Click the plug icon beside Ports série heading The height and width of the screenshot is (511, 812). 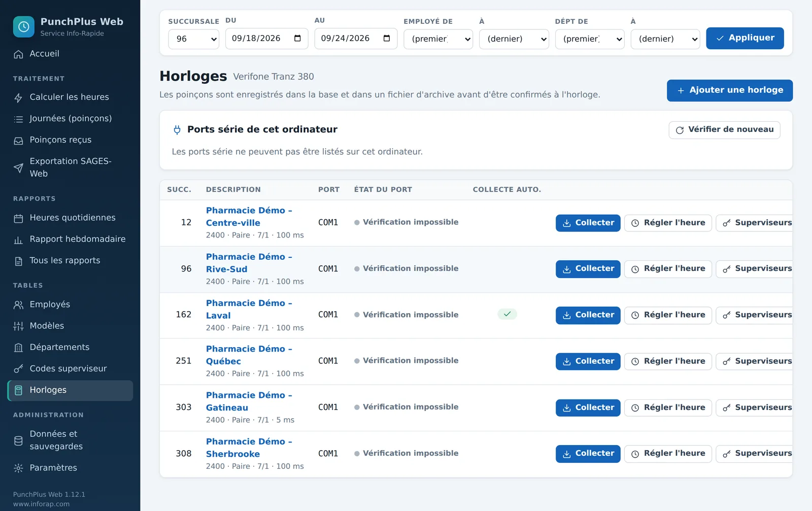click(x=177, y=130)
